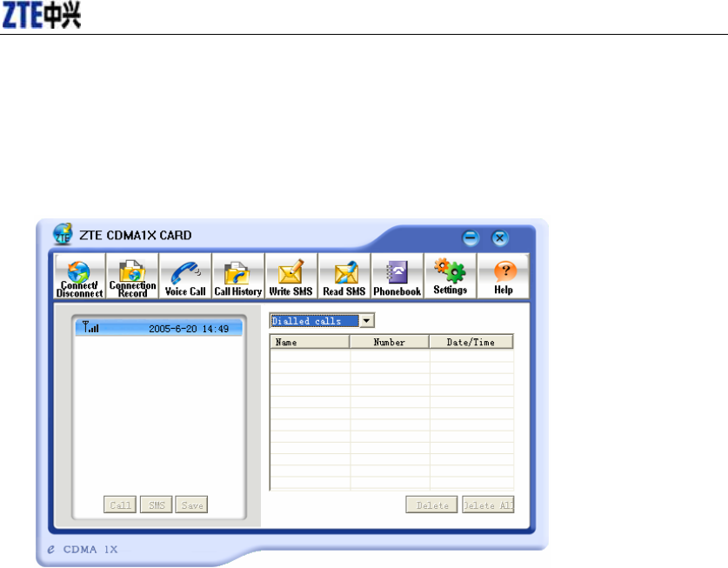The height and width of the screenshot is (568, 728).
Task: Minimize the ZTE CDMA1X CARD window
Action: (x=471, y=238)
